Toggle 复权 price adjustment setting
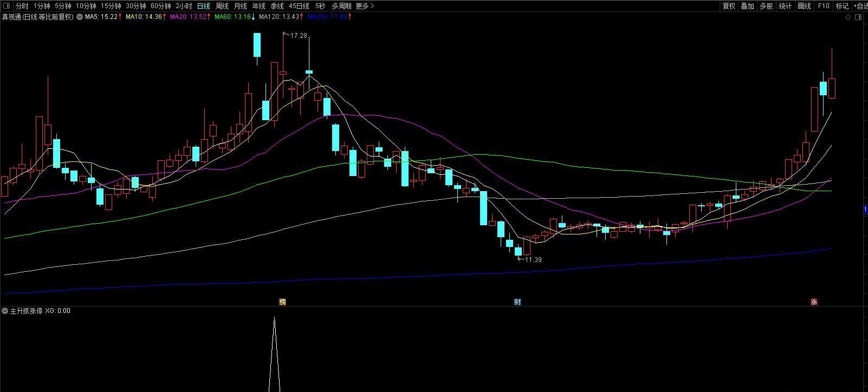The image size is (868, 392). (729, 6)
